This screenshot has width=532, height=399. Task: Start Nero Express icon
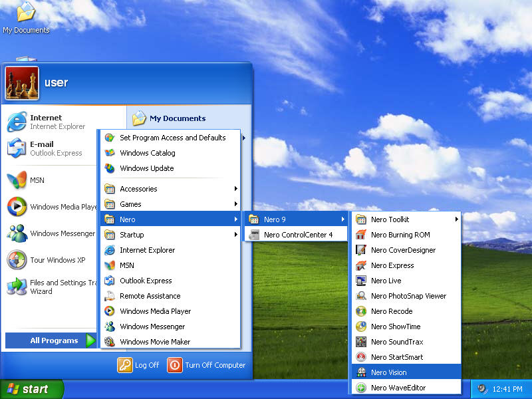[x=361, y=265]
